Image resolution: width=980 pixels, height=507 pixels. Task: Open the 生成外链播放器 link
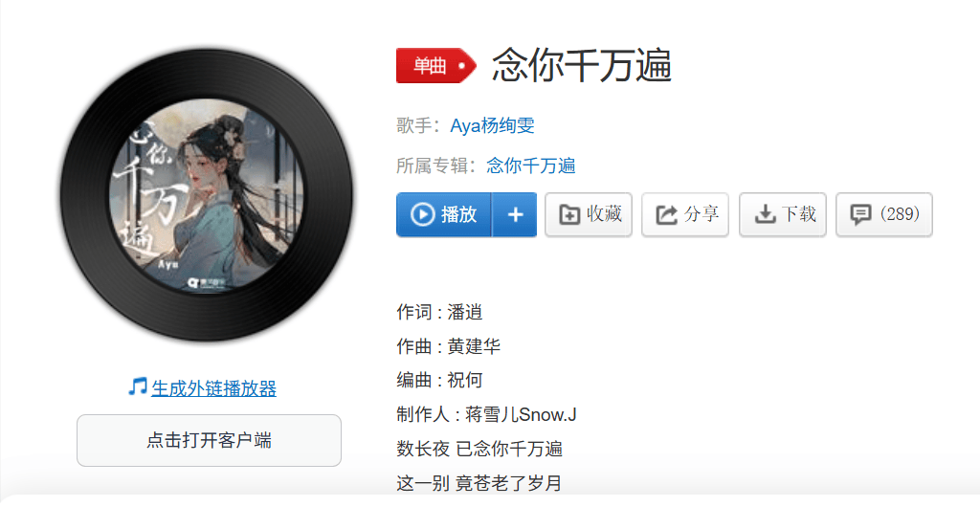click(213, 388)
